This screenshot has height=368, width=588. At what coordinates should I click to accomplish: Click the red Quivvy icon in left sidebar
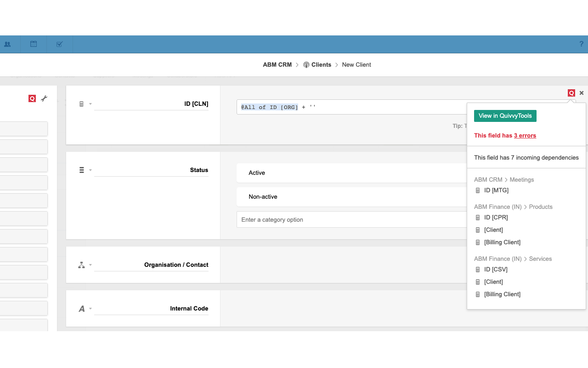[32, 98]
